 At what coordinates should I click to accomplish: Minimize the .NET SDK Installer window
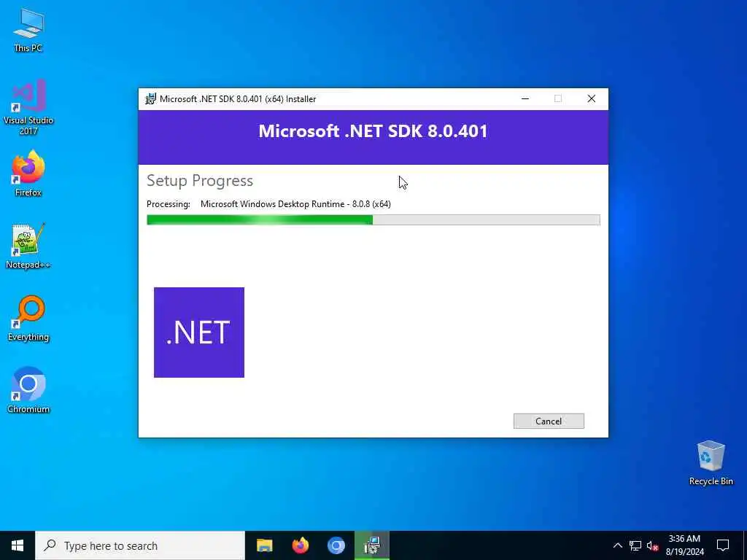pos(525,98)
